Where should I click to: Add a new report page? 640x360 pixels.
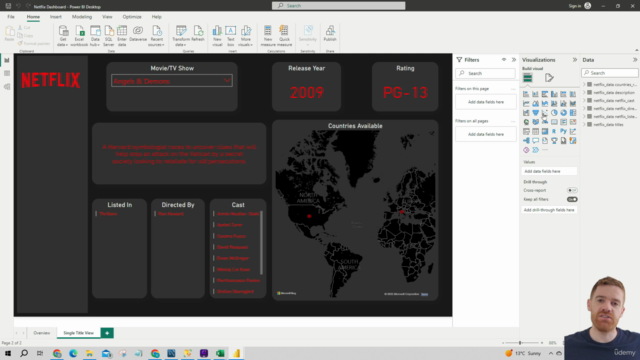click(107, 333)
